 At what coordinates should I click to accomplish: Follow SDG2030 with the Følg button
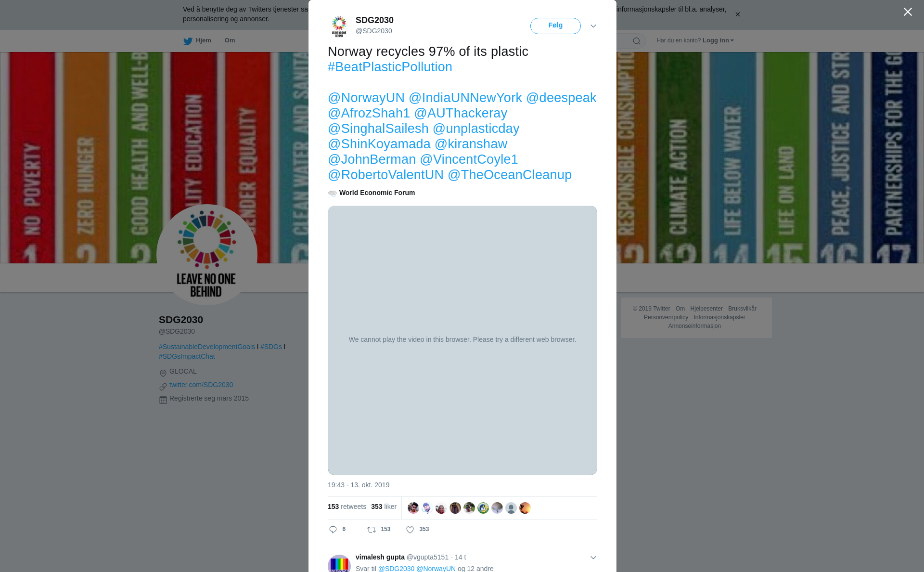(x=555, y=26)
